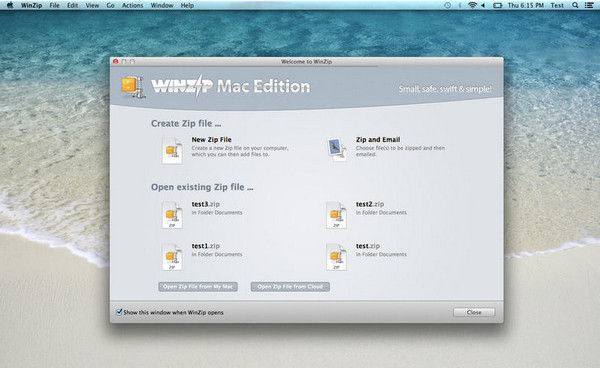Screen dimensions: 600x368
Task: Select the test2.zip file name
Action: (370, 204)
